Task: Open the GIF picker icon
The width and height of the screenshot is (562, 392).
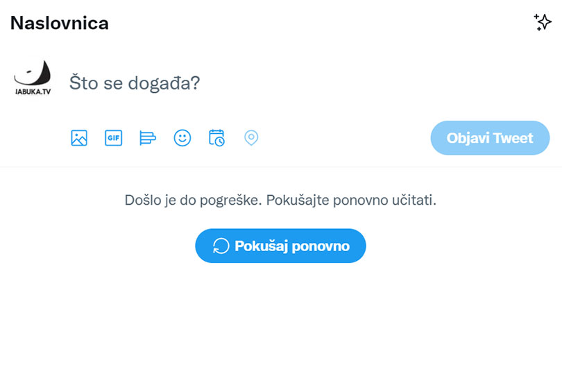Action: pyautogui.click(x=113, y=138)
